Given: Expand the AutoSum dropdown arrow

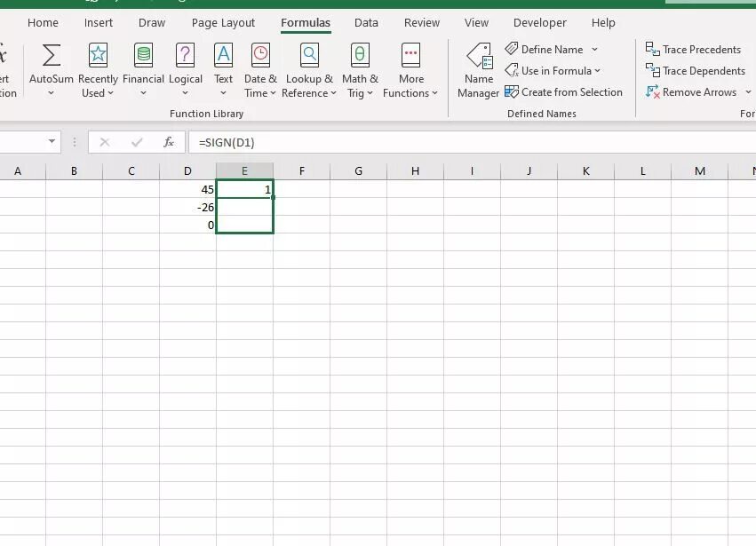Looking at the screenshot, I should [x=52, y=93].
